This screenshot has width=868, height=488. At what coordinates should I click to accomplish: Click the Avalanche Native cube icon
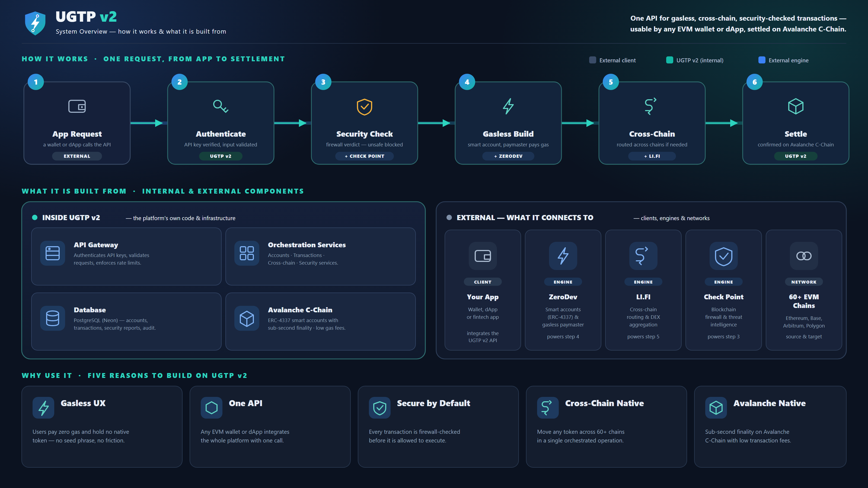click(716, 408)
